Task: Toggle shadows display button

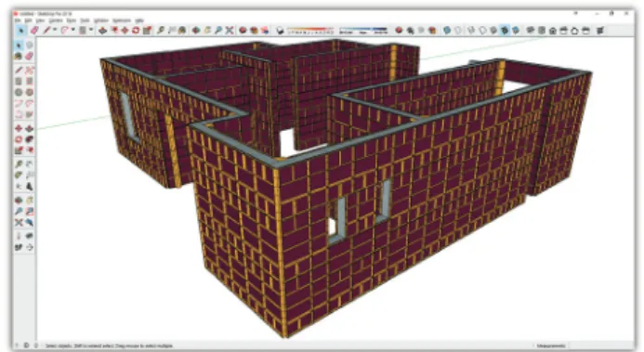Action: tap(280, 30)
